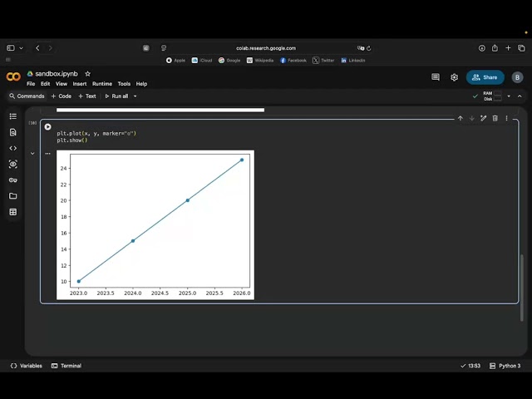Go back in browser history
This screenshot has height=399, width=532.
[37, 48]
